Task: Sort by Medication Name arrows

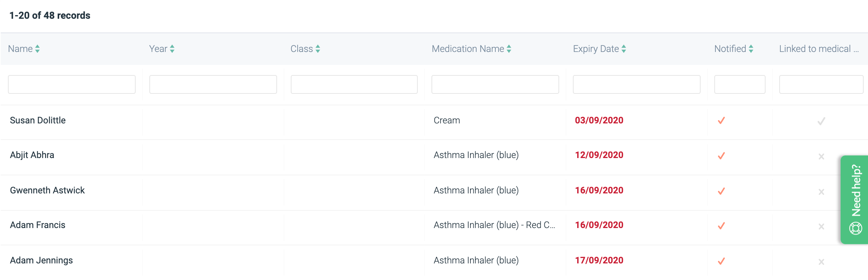Action: pyautogui.click(x=509, y=49)
